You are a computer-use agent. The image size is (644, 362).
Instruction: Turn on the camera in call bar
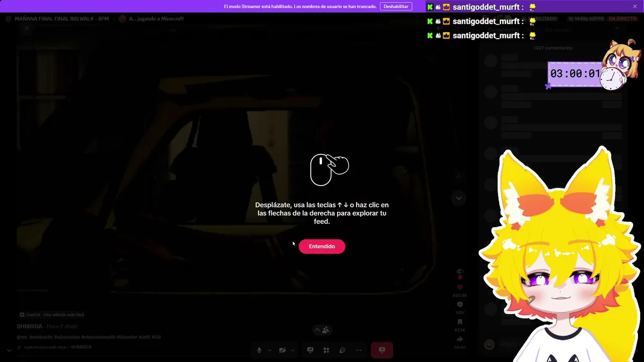[x=282, y=350]
